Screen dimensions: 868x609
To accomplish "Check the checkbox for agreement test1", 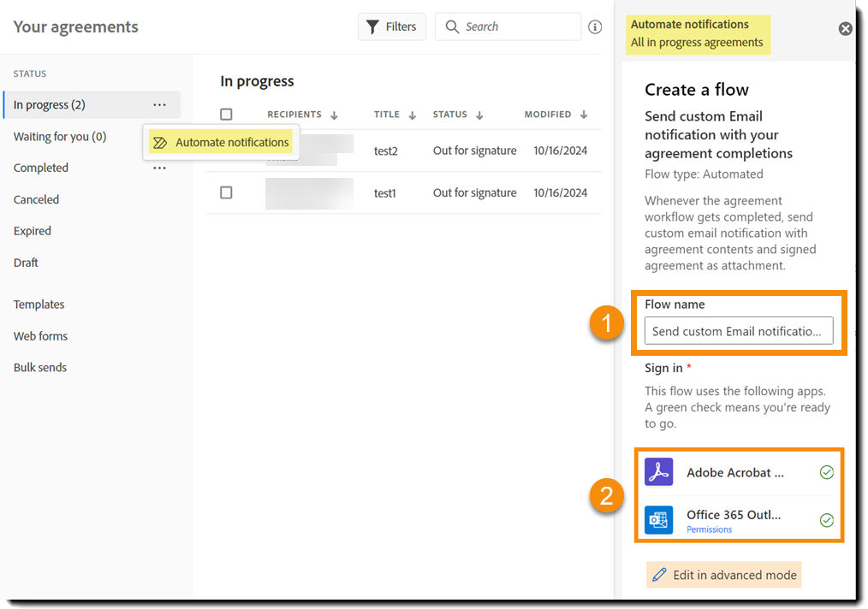I will (226, 192).
